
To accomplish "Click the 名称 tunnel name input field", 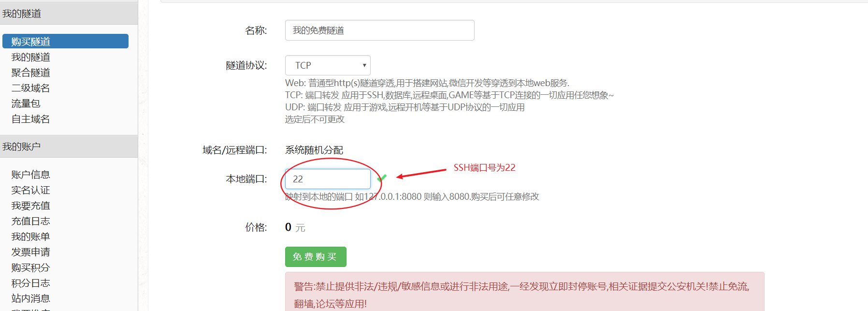I will point(379,30).
